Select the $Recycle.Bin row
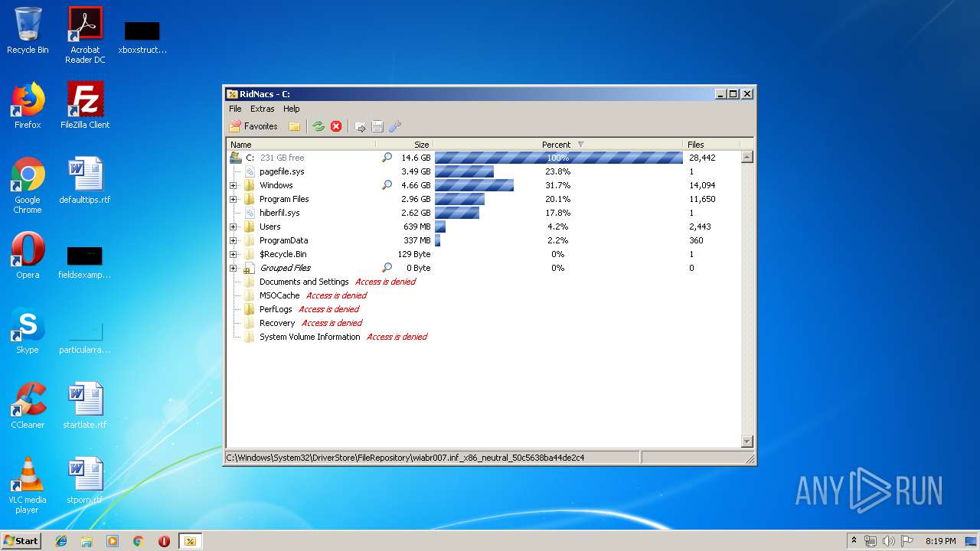The width and height of the screenshot is (980, 551). pos(484,254)
